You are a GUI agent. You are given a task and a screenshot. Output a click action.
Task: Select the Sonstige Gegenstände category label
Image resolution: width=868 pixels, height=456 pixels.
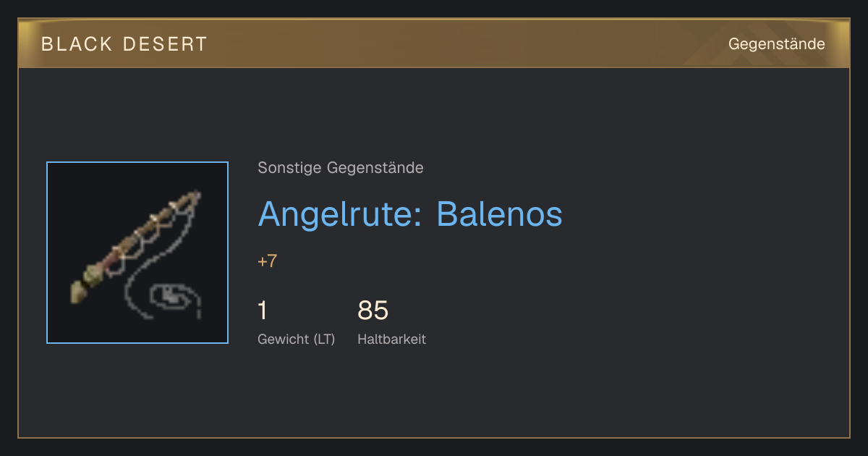pyautogui.click(x=341, y=168)
